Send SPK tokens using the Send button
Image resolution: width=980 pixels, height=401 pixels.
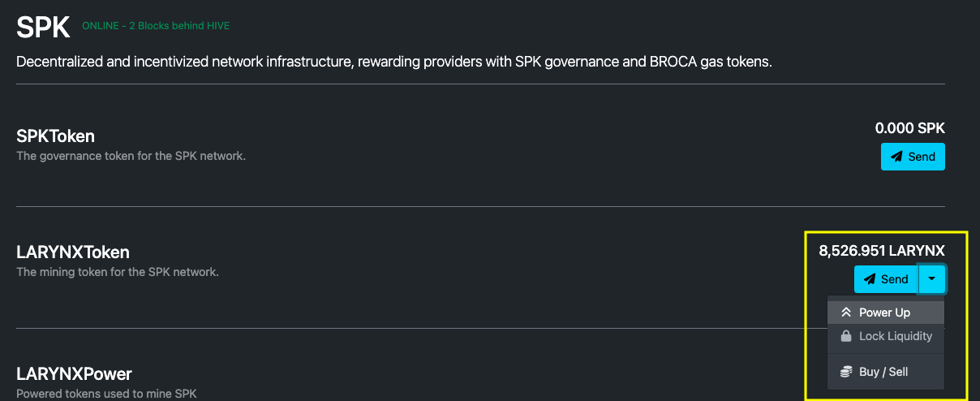913,157
